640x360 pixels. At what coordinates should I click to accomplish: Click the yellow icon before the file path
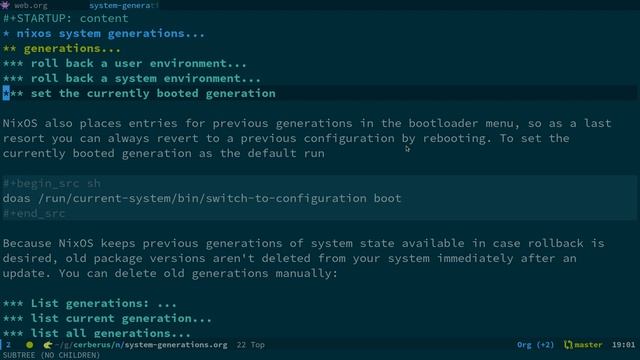(48, 345)
